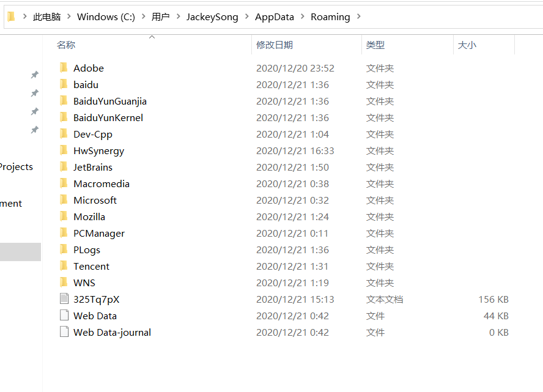Click the JetBrains folder icon
The width and height of the screenshot is (543, 392).
tap(64, 167)
